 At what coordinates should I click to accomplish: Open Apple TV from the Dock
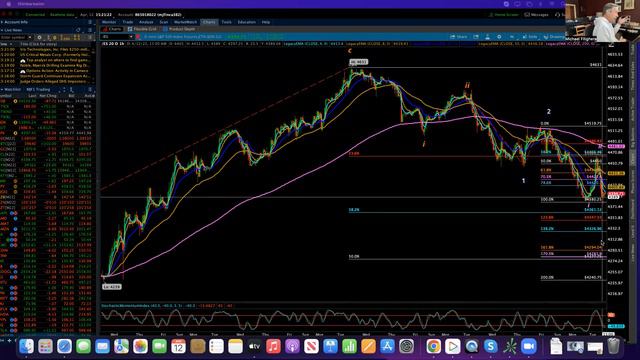tap(254, 347)
